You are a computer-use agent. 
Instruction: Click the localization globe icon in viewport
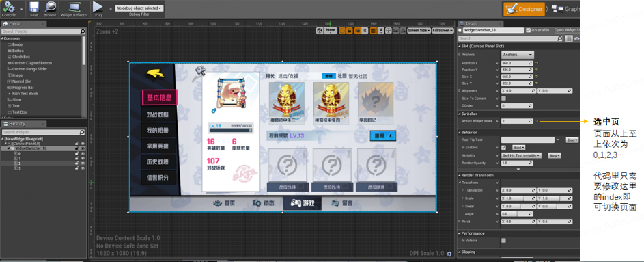pyautogui.click(x=320, y=30)
